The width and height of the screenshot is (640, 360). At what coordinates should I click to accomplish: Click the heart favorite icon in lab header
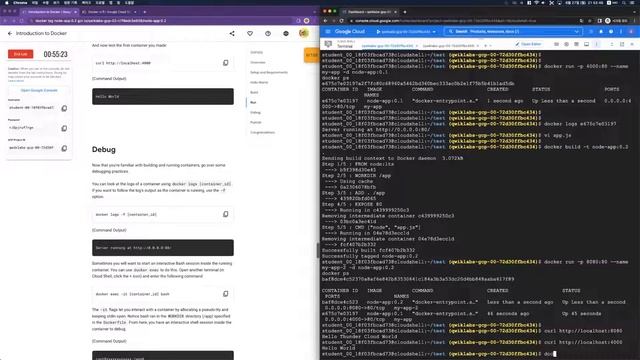(x=250, y=33)
